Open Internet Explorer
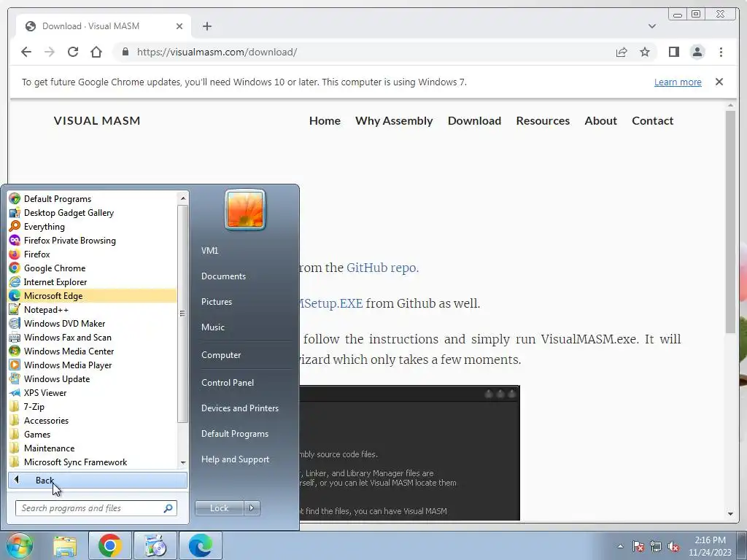Screen dimensions: 747x560 point(93,281)
